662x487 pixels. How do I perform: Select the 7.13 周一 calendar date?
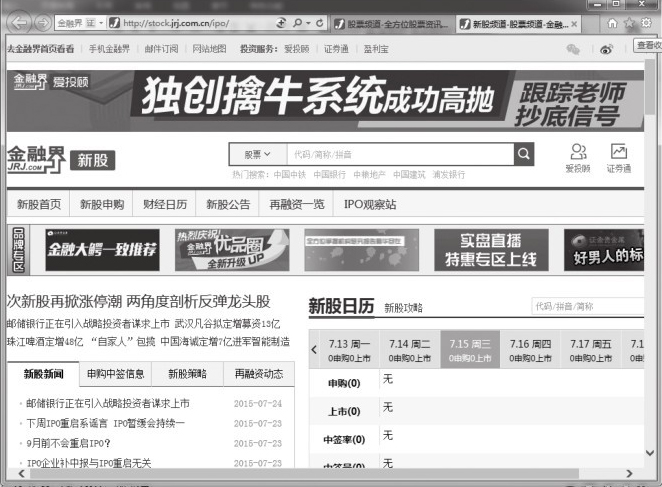click(349, 350)
